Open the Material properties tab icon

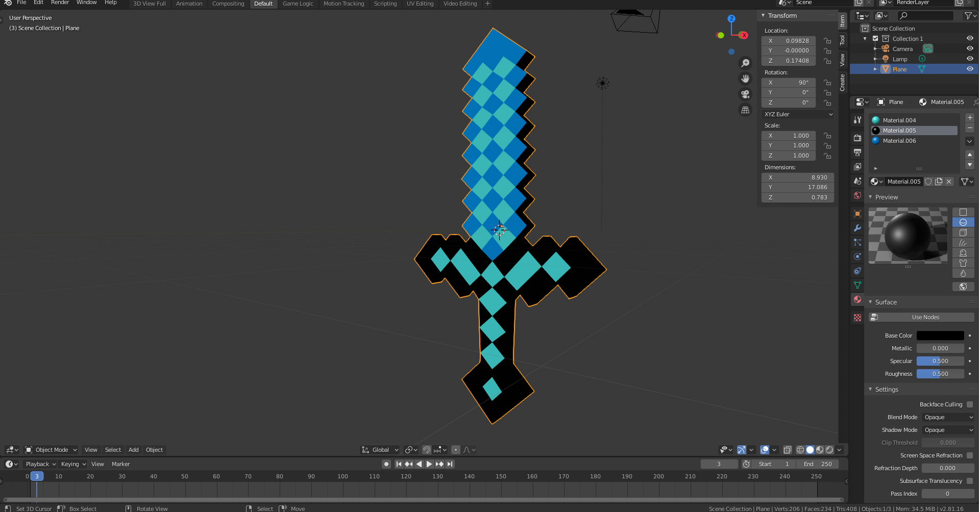coord(857,299)
